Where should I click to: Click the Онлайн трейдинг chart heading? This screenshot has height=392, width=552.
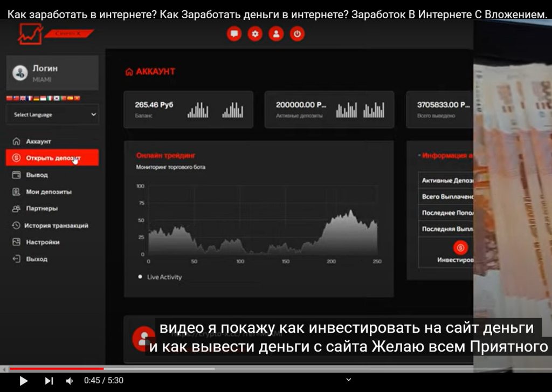coord(165,155)
